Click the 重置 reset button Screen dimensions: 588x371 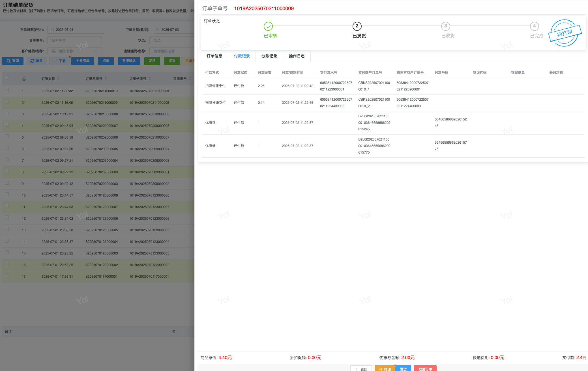tap(36, 61)
